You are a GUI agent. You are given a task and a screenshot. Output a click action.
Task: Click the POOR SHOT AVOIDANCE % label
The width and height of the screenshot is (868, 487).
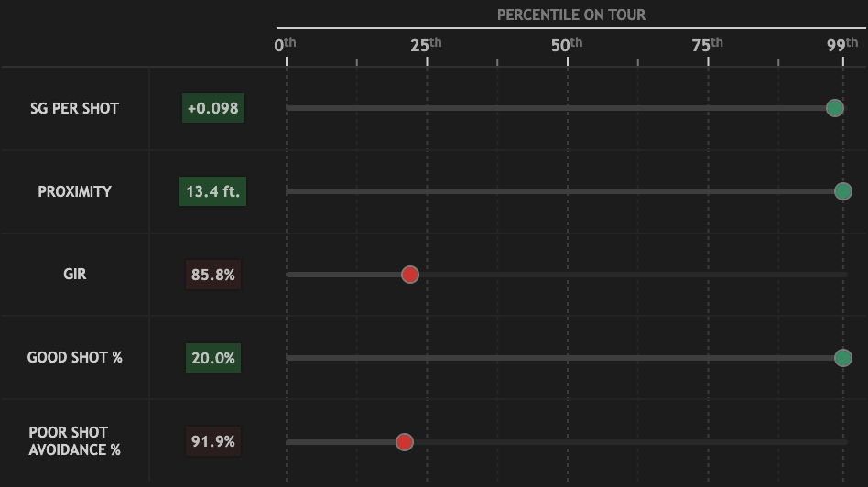click(x=74, y=440)
